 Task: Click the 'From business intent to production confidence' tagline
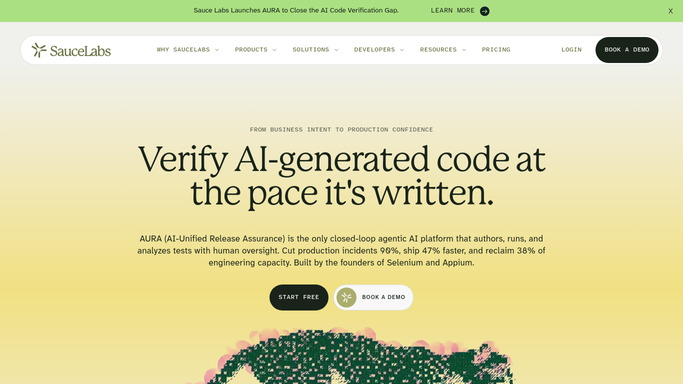tap(342, 130)
